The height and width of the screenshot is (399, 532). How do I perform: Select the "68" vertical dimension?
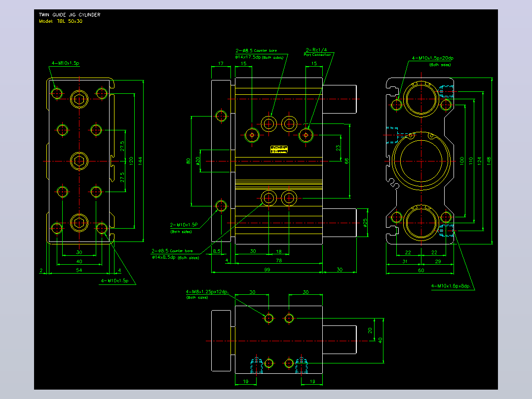tap(346, 161)
